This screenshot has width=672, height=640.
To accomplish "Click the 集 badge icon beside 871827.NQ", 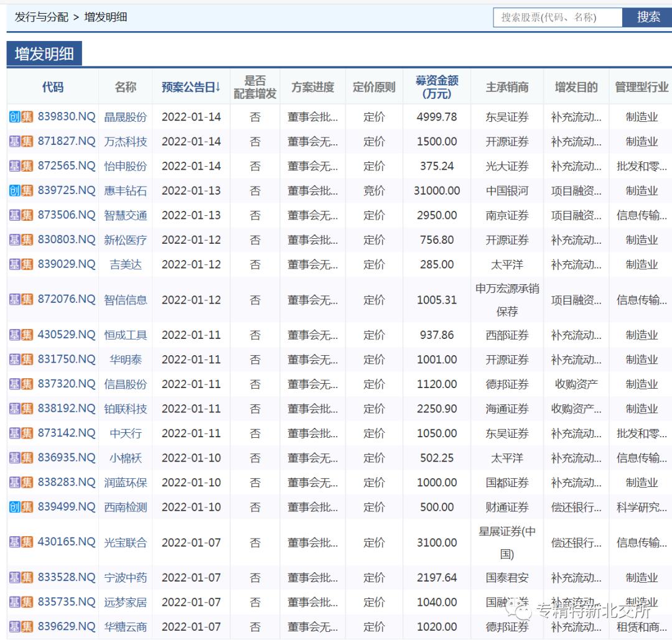I will [x=27, y=141].
